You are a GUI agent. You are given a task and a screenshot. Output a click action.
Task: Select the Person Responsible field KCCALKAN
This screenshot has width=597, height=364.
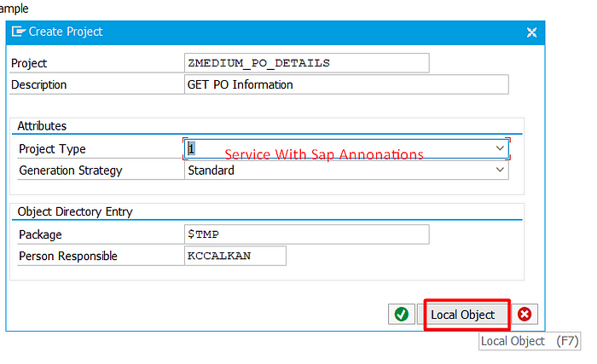[x=235, y=256]
